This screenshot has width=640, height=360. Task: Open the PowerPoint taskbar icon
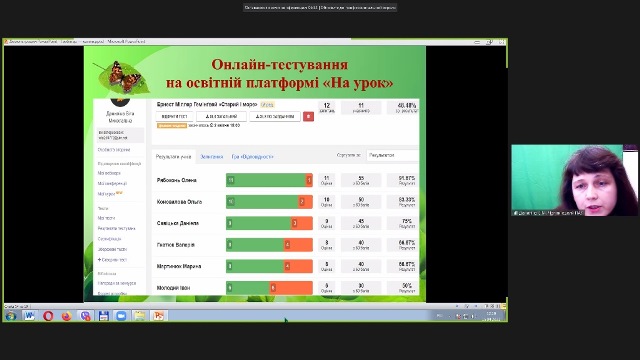(158, 316)
